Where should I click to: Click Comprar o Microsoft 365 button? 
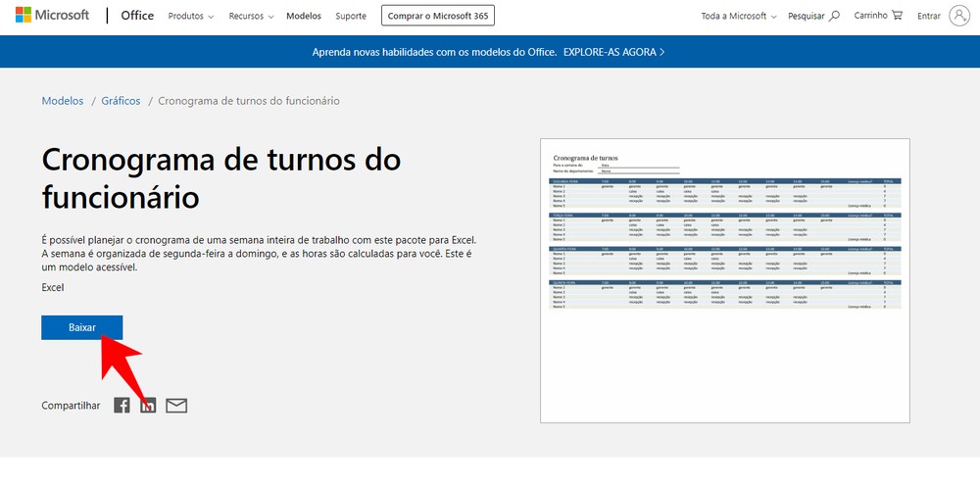point(438,17)
